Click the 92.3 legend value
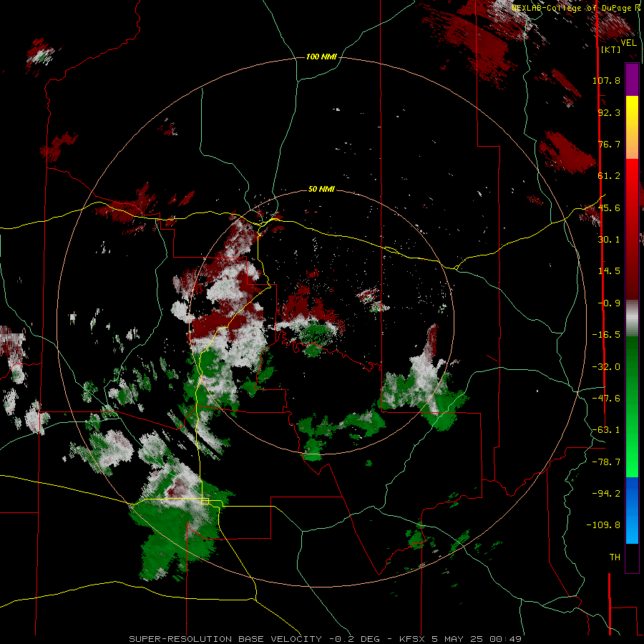Image resolution: width=644 pixels, height=644 pixels. click(609, 112)
